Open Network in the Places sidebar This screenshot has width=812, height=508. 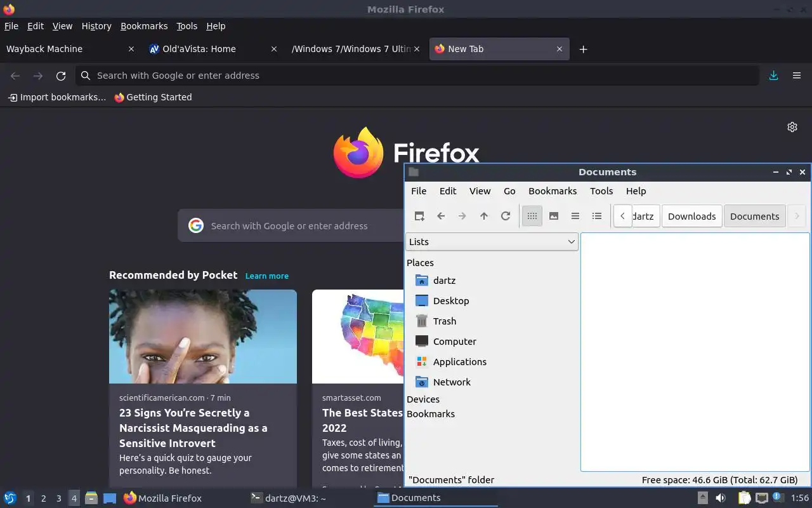pos(452,382)
